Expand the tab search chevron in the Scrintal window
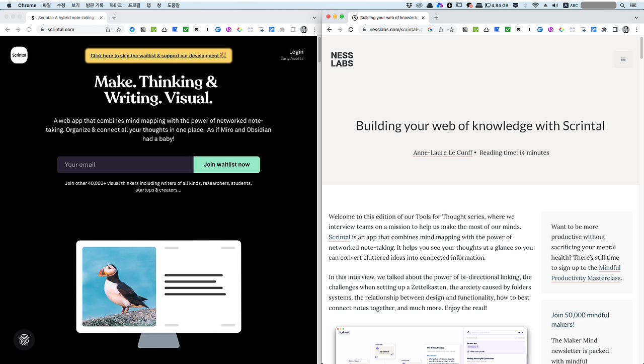Screen dimensions: 644x364 [x=315, y=18]
